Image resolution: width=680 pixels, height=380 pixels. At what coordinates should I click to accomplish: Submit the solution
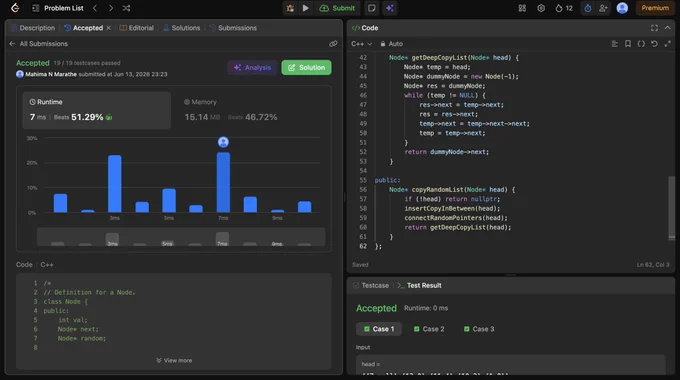(x=337, y=8)
